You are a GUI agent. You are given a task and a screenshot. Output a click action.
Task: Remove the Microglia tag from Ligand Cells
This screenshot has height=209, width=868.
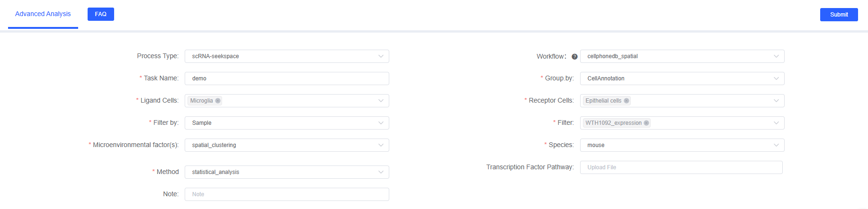218,101
